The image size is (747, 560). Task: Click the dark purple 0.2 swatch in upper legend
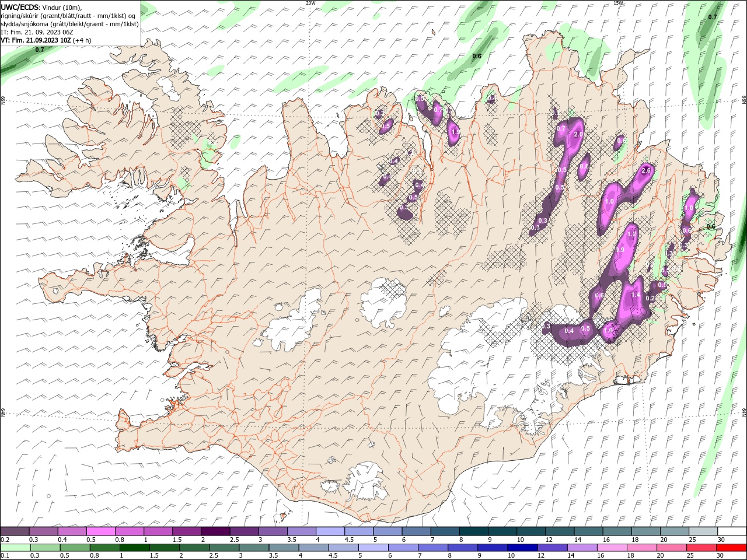coord(15,531)
